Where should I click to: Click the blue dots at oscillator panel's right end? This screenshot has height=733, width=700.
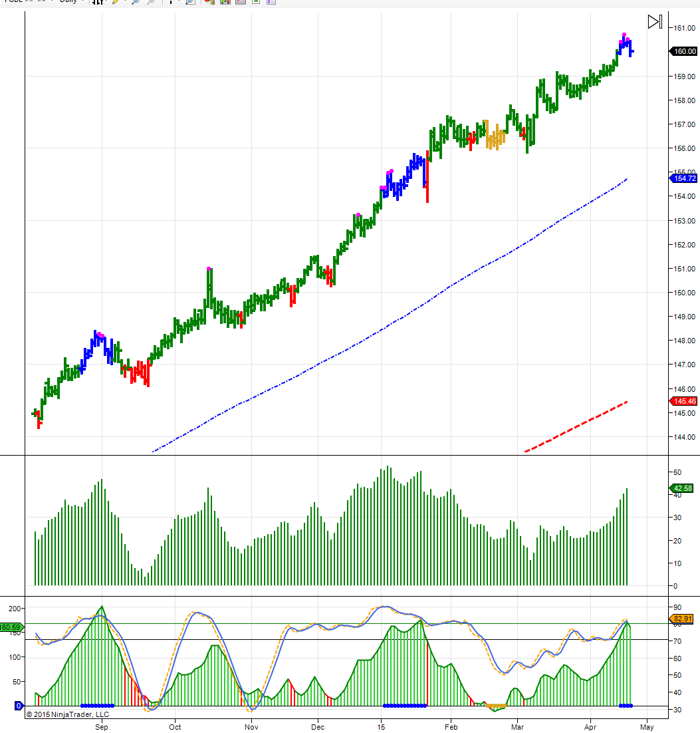coord(626,706)
